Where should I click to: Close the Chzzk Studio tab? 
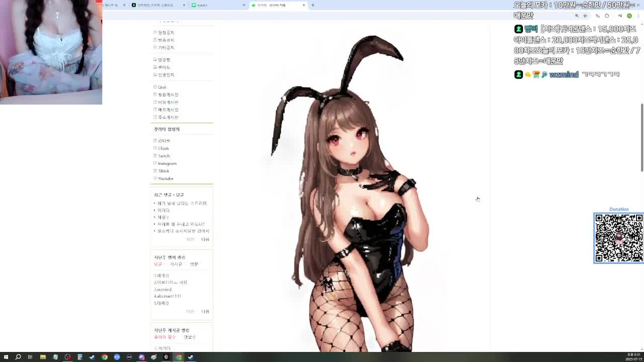click(184, 5)
